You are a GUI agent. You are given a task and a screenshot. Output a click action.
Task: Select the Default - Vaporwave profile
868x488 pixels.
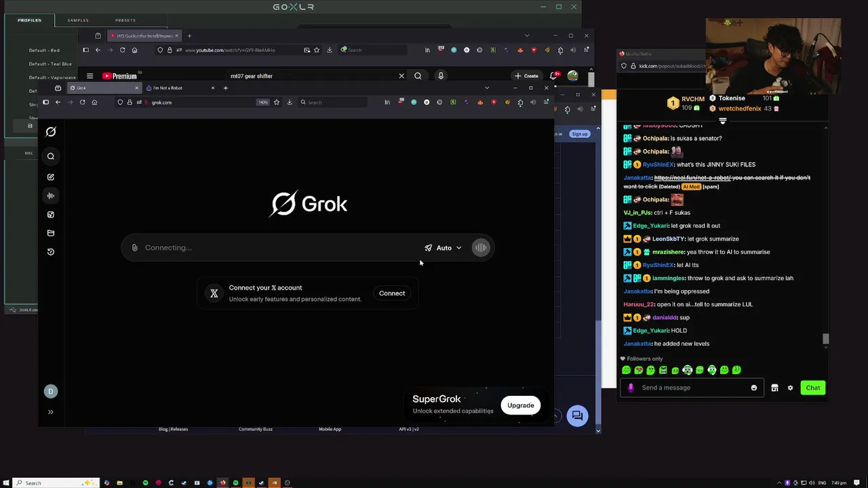(x=52, y=77)
